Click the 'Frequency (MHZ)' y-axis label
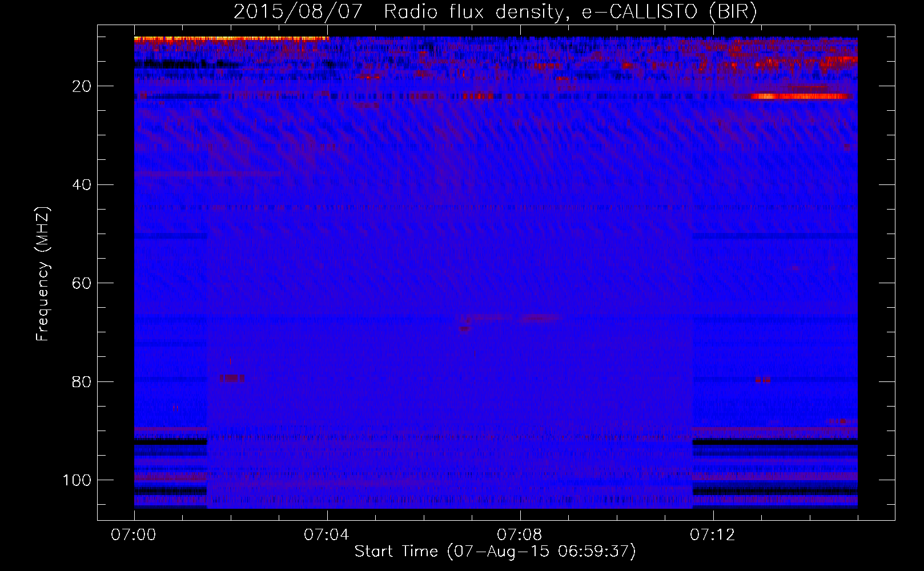The height and width of the screenshot is (571, 924). click(x=43, y=274)
